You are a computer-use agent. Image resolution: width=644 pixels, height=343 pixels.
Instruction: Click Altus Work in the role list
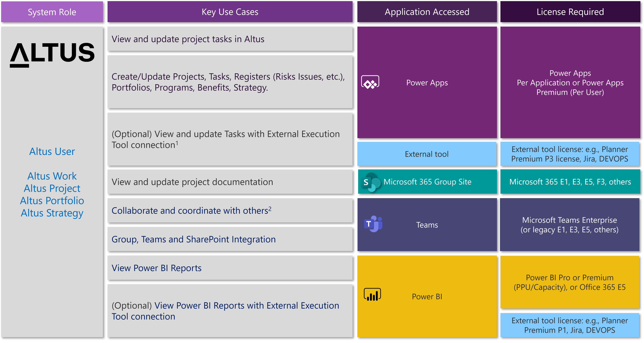pyautogui.click(x=52, y=176)
